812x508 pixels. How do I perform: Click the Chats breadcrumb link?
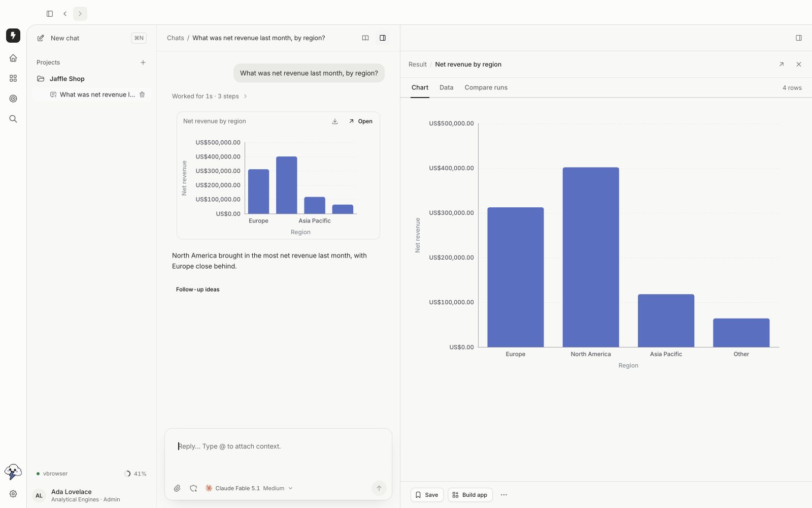click(176, 38)
